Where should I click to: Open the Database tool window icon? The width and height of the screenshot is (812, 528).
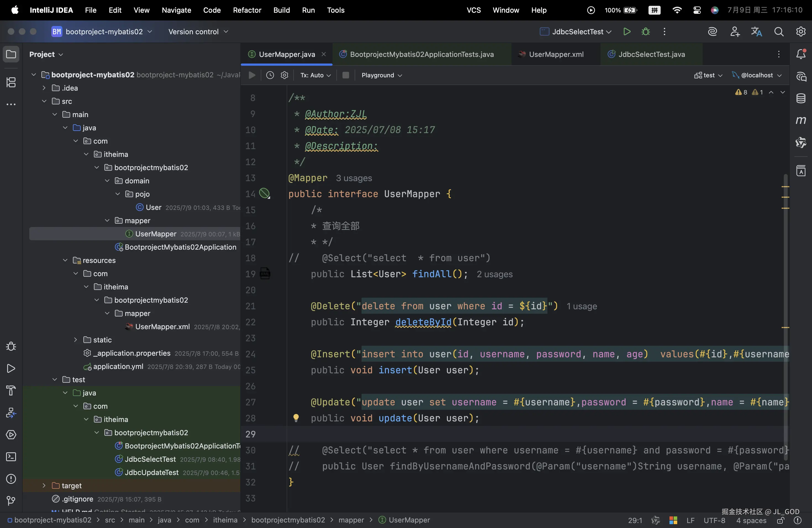pos(800,99)
